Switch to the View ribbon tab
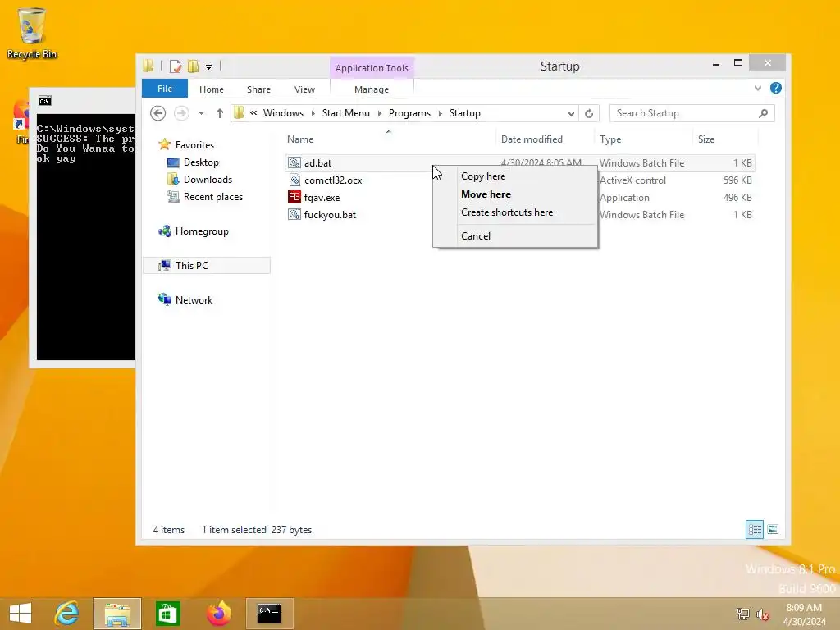 pos(304,89)
